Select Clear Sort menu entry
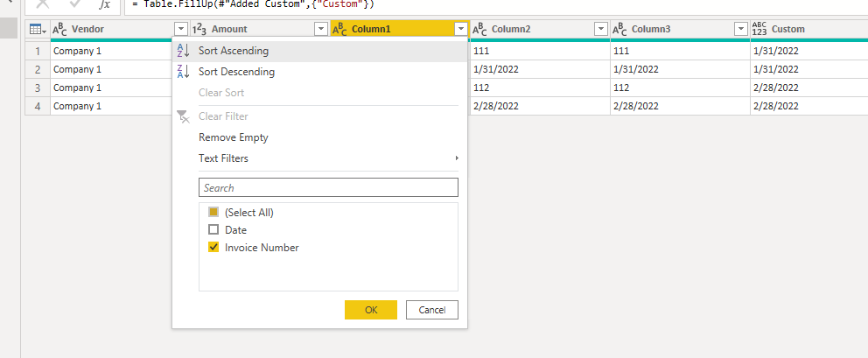This screenshot has height=358, width=868. pos(319,93)
